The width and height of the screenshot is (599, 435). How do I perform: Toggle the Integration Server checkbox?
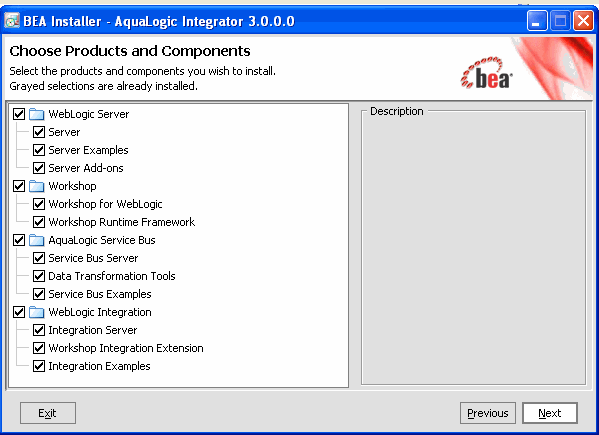tap(39, 330)
